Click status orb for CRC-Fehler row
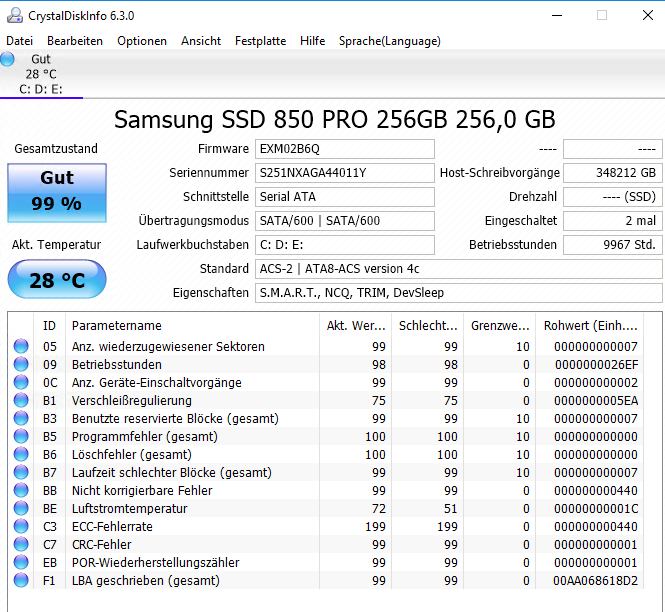Image resolution: width=665 pixels, height=612 pixels. (21, 544)
